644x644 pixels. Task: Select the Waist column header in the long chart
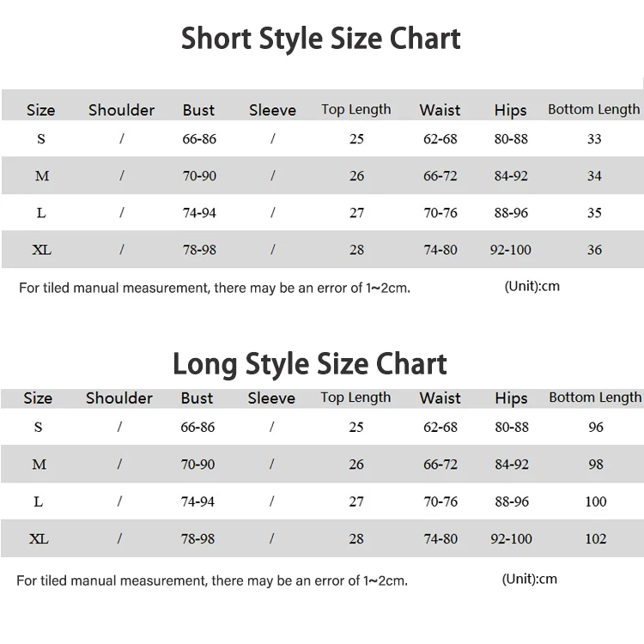point(440,398)
